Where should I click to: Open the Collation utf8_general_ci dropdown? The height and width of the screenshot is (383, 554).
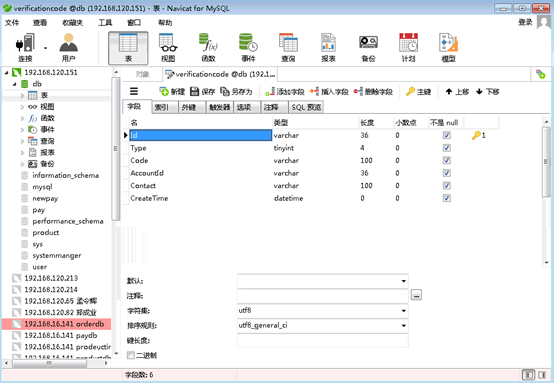pos(403,326)
